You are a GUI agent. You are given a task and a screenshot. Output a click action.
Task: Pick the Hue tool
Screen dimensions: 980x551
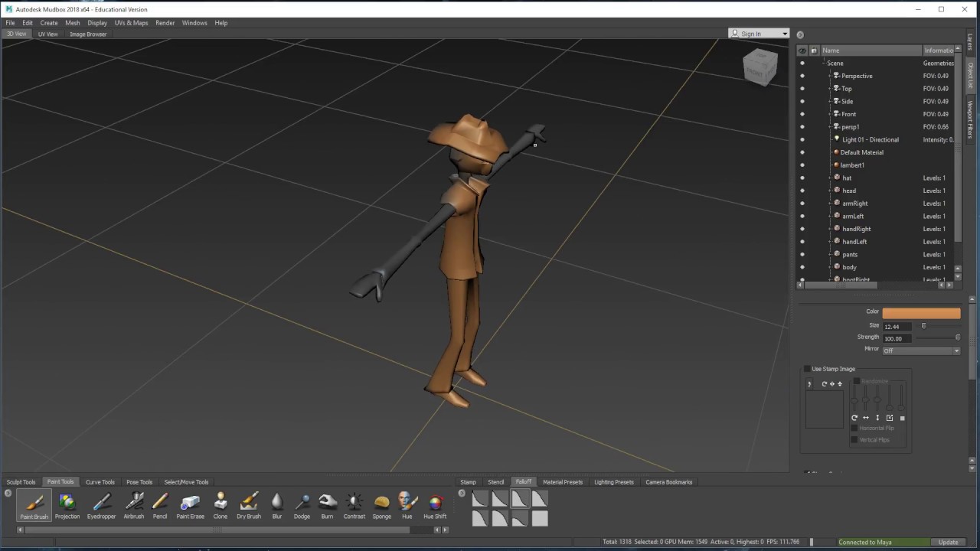point(407,506)
